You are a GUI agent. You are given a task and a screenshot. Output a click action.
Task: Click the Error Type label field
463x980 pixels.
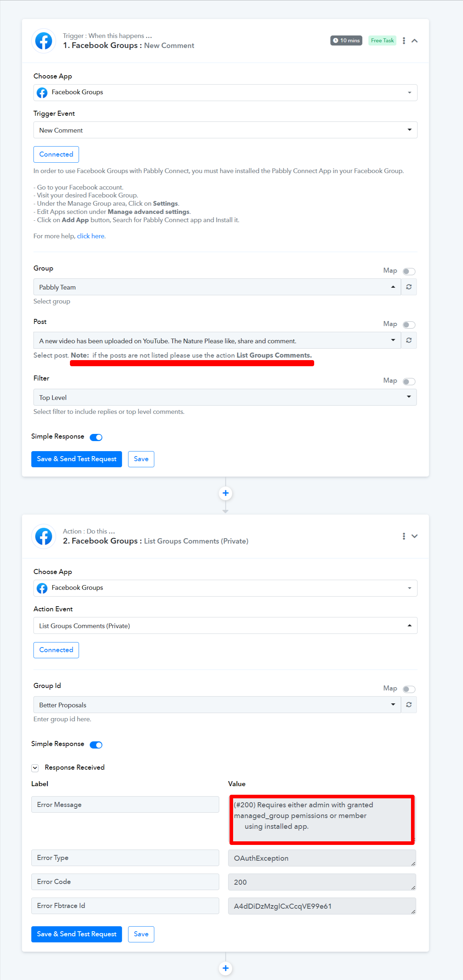(125, 857)
